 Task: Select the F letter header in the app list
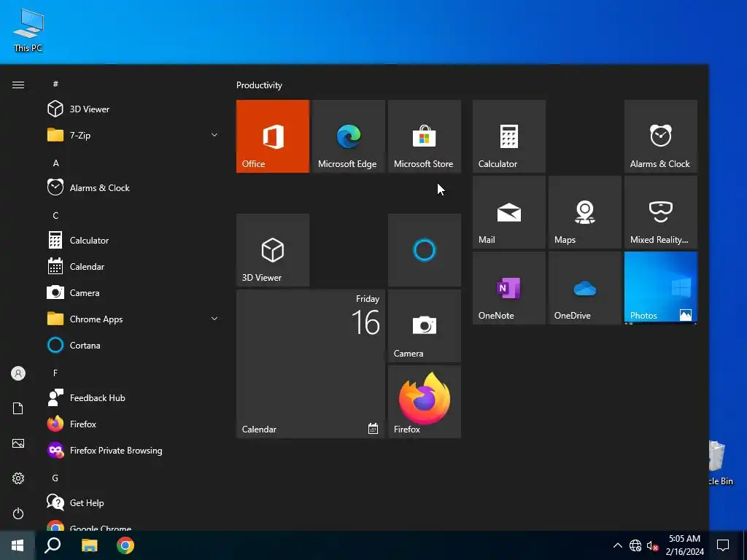pos(55,373)
